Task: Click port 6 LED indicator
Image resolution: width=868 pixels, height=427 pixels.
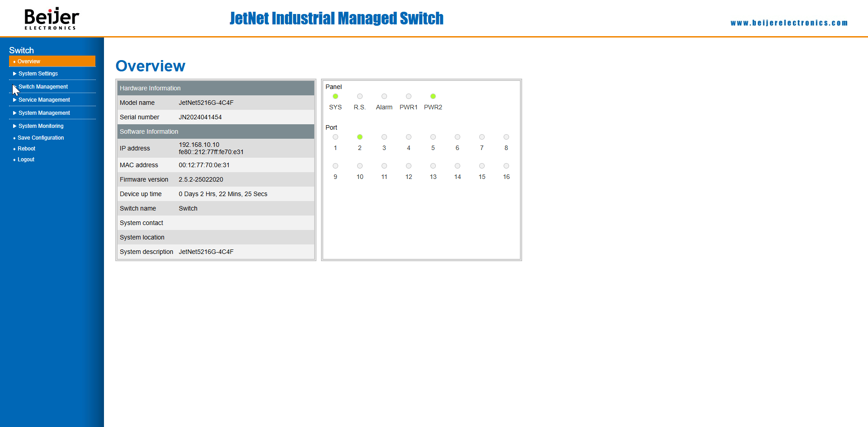Action: tap(458, 137)
